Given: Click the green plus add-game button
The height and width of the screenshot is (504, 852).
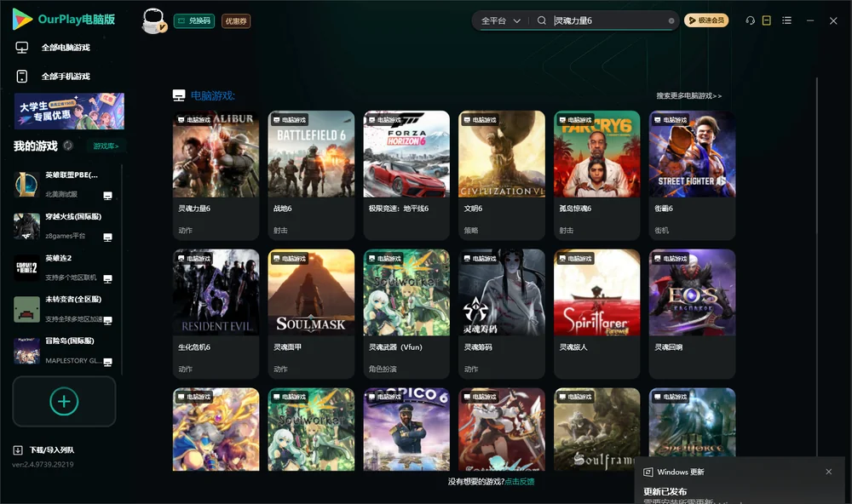Looking at the screenshot, I should pyautogui.click(x=64, y=401).
